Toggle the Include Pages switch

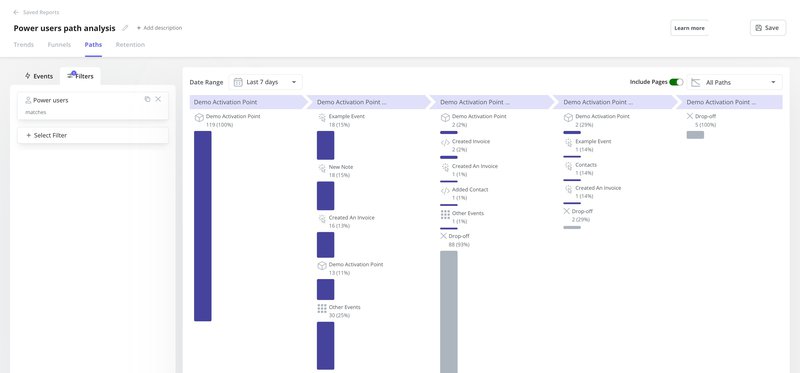coord(677,82)
